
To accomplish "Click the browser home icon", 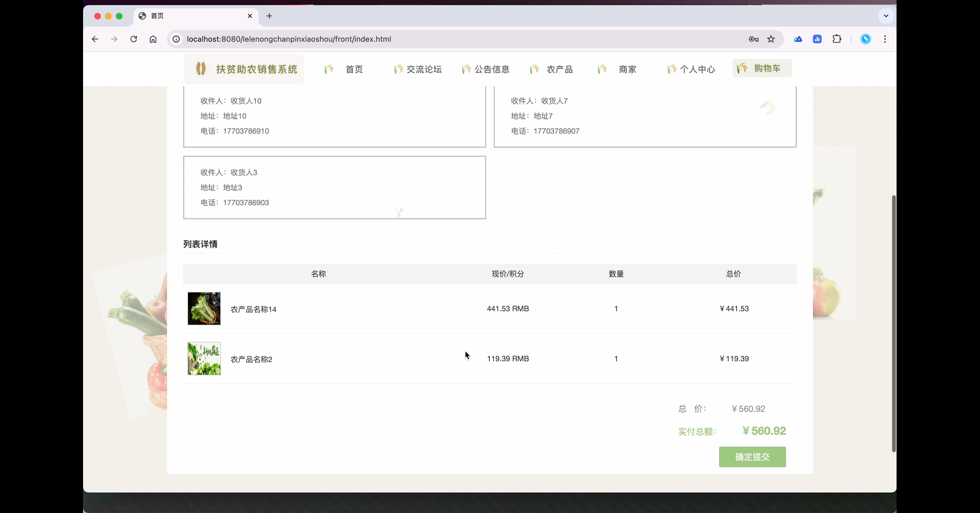I will (153, 39).
